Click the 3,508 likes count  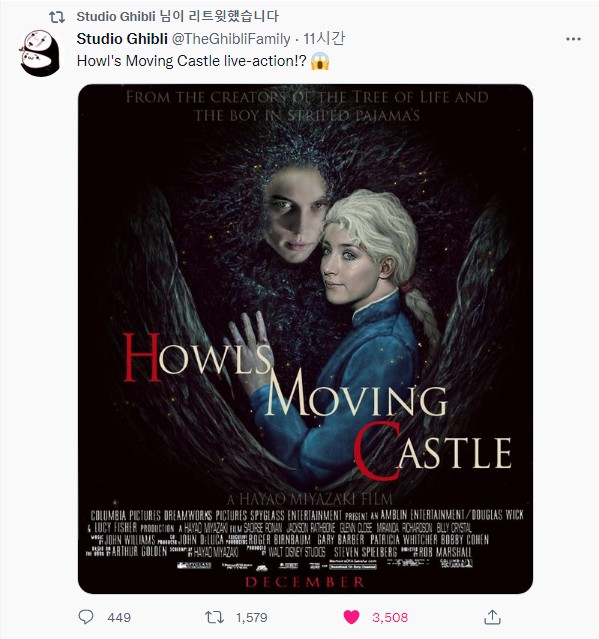click(x=390, y=617)
